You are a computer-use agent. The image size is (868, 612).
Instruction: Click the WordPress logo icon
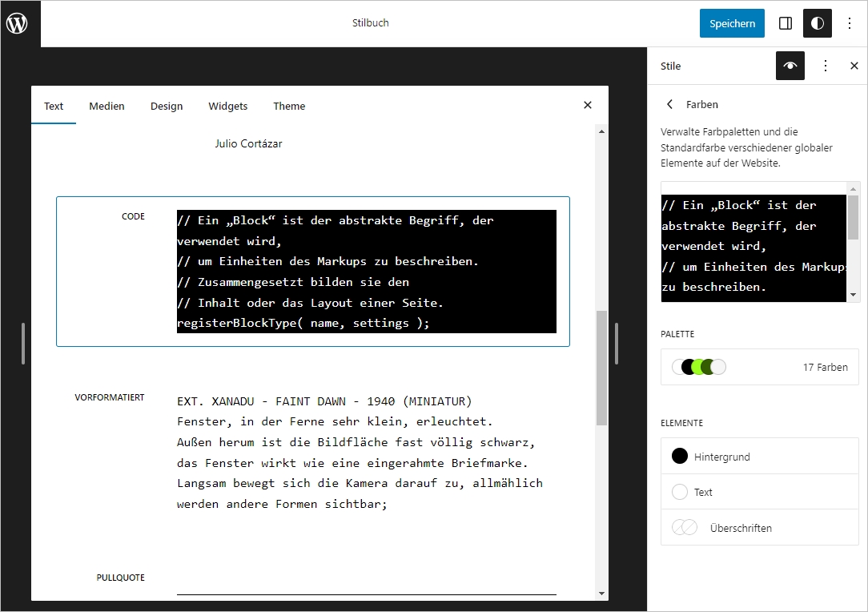(17, 23)
